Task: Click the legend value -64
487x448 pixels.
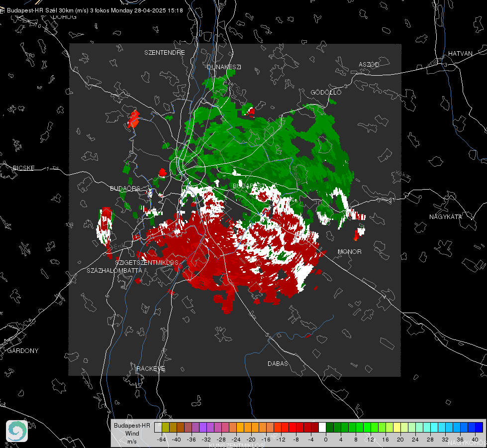Action: pos(162,440)
